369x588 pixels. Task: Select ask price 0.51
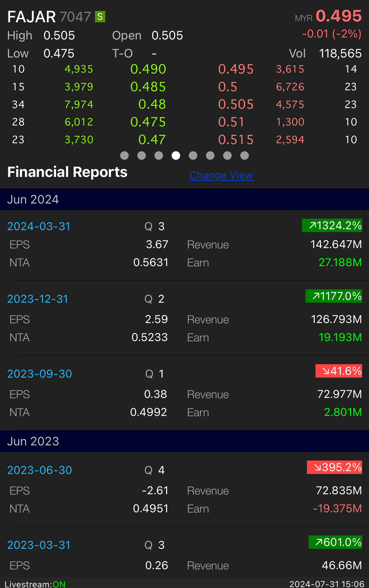tap(231, 122)
